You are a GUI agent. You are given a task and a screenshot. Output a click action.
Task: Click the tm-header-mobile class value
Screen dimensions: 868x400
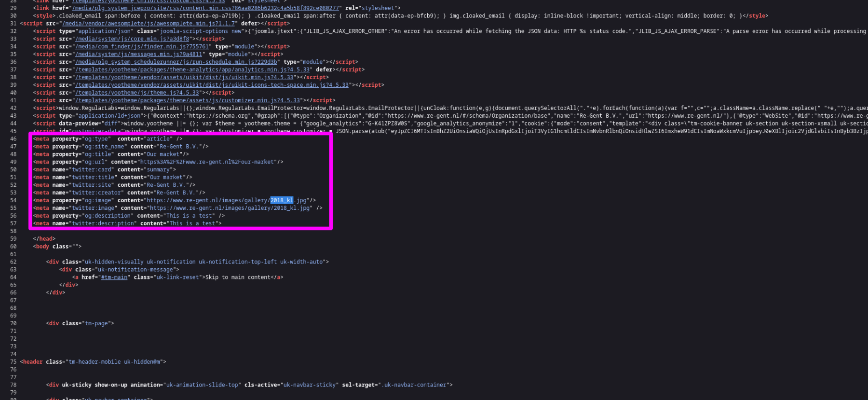(x=115, y=362)
